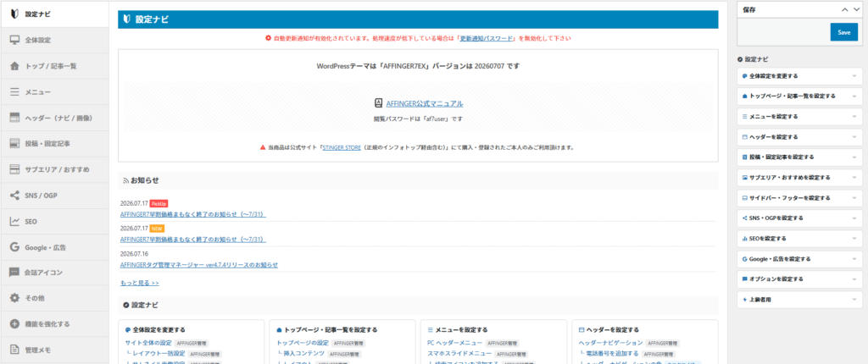Screen dimensions: 868x364
Task: Click ヘッダーを設定する card heading at bottom
Action: coord(612,329)
